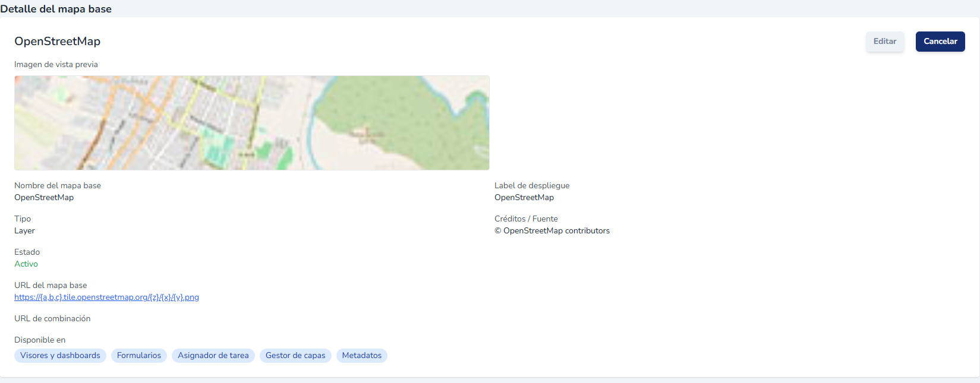This screenshot has height=383, width=980.
Task: Click the Activo status text
Action: pyautogui.click(x=26, y=264)
